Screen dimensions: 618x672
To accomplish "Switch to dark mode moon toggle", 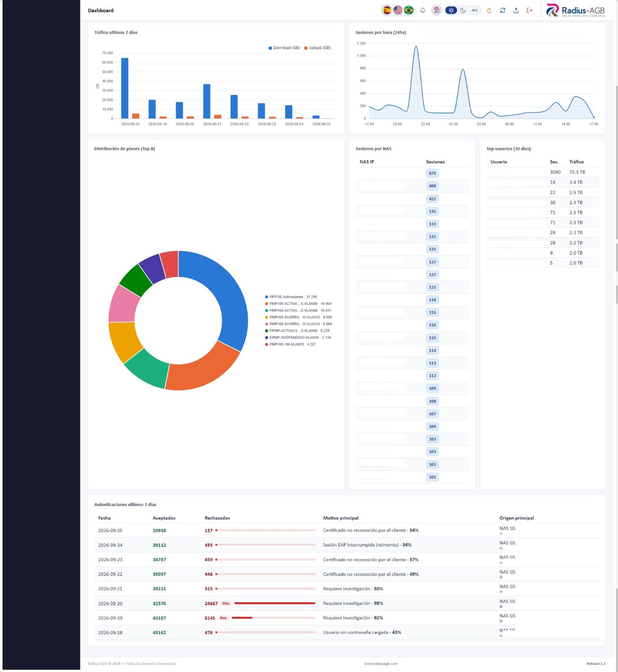I will [463, 10].
